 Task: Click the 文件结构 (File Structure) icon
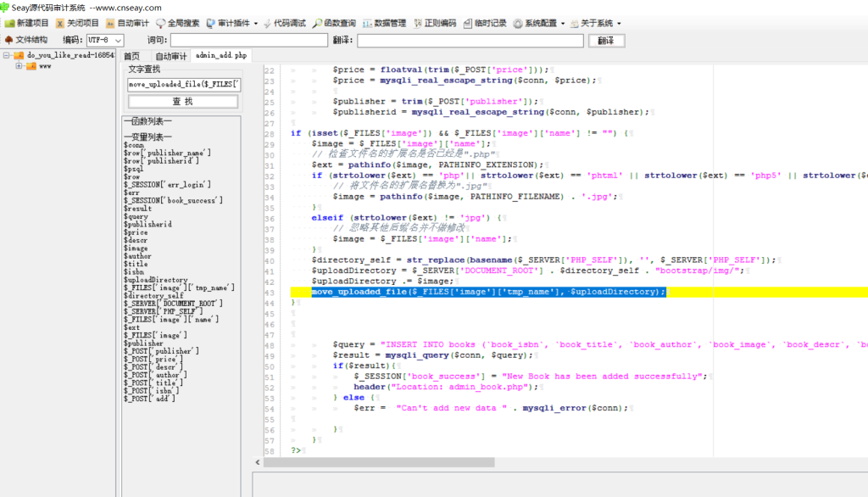(9, 40)
